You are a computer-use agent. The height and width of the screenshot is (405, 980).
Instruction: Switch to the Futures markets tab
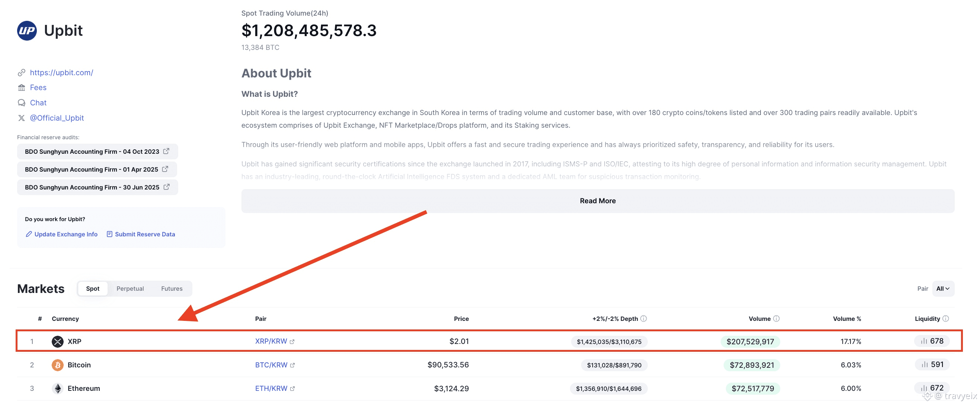(172, 288)
